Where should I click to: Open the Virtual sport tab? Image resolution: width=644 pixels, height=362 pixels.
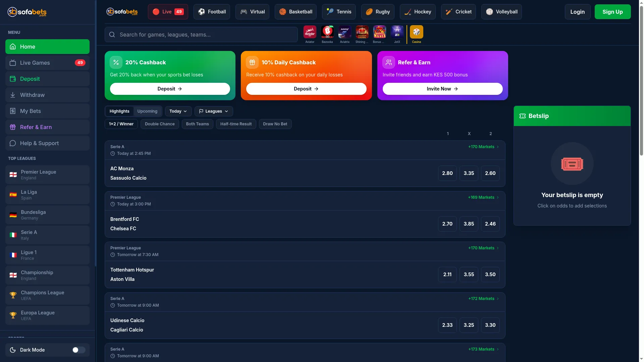[252, 12]
